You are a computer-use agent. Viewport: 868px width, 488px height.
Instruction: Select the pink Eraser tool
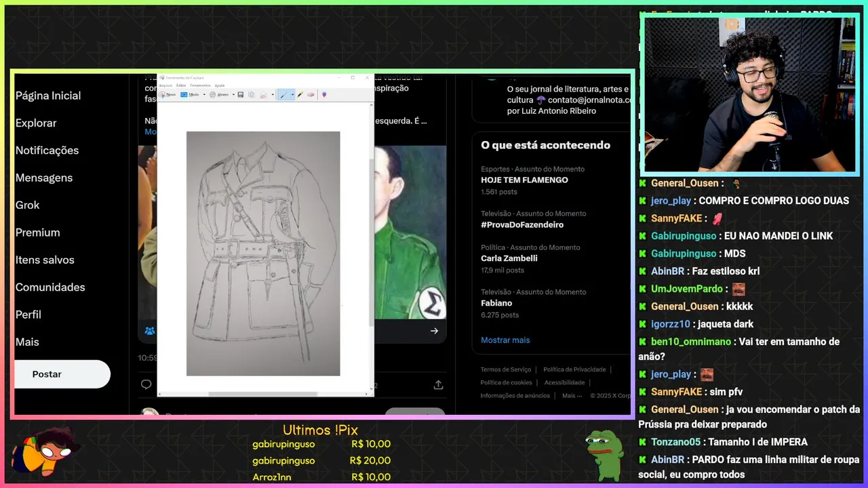311,95
